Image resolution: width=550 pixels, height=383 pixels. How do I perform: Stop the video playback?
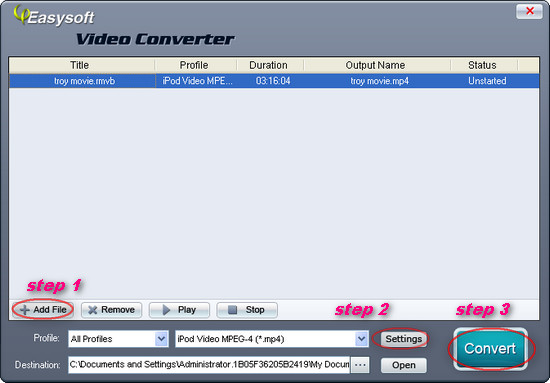(x=247, y=310)
